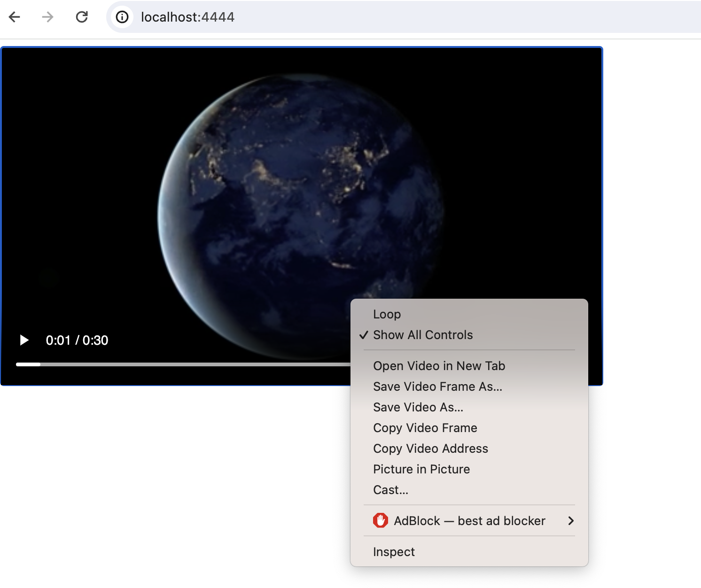The width and height of the screenshot is (701, 588).
Task: Click the AdBlock red hand icon
Action: click(x=380, y=520)
